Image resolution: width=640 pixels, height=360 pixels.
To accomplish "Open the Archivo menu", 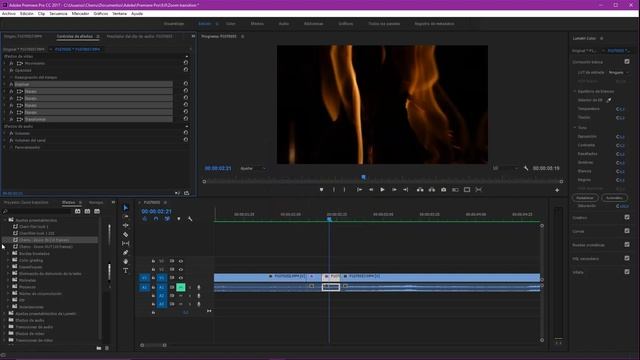I will pyautogui.click(x=9, y=13).
